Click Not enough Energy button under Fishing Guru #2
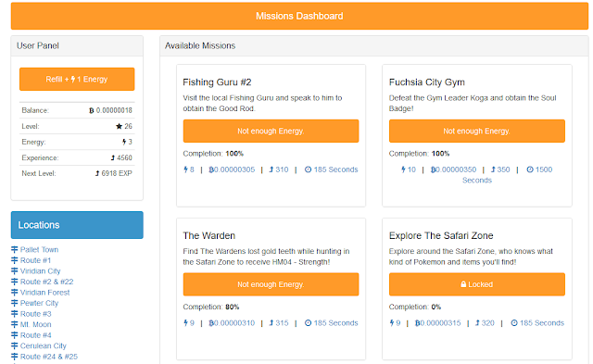The width and height of the screenshot is (593, 364). coord(271,132)
